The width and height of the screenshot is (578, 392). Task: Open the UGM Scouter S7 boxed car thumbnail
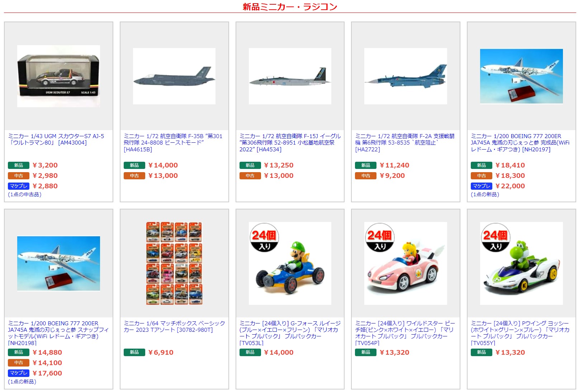[58, 76]
